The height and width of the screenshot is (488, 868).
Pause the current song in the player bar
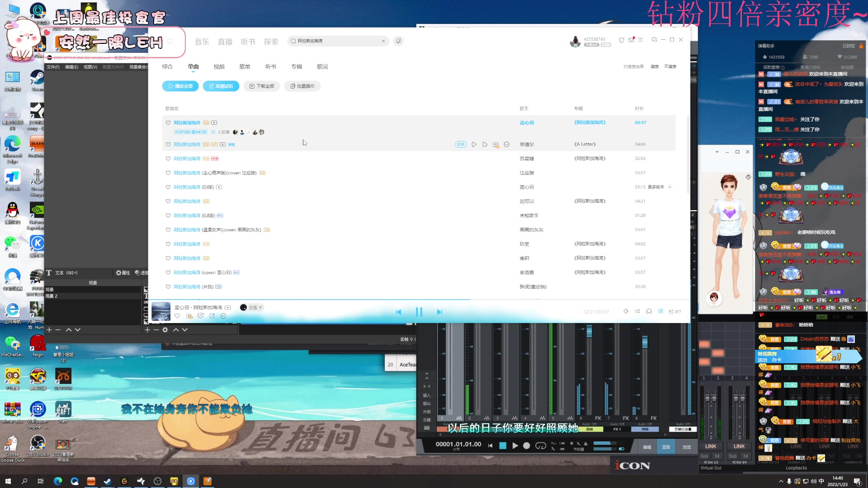tap(419, 312)
